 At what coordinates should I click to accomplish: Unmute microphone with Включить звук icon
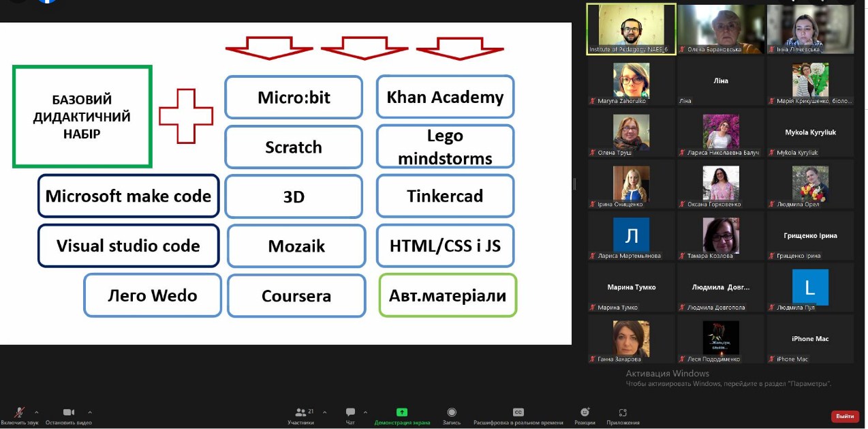point(19,413)
